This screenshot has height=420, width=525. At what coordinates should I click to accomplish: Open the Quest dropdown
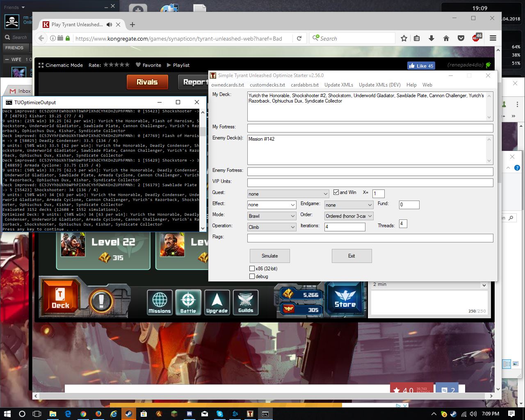(x=288, y=194)
